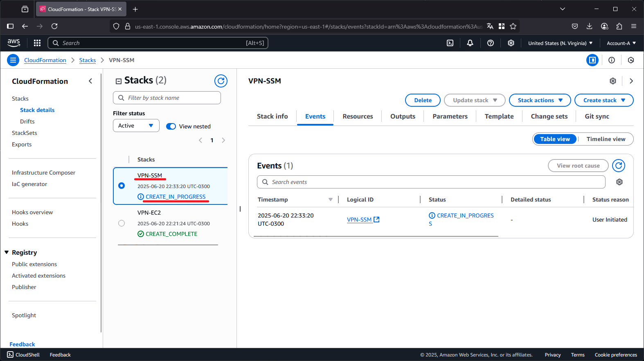Go to CloudFormation breadcrumb link
644x361 pixels.
pos(45,60)
